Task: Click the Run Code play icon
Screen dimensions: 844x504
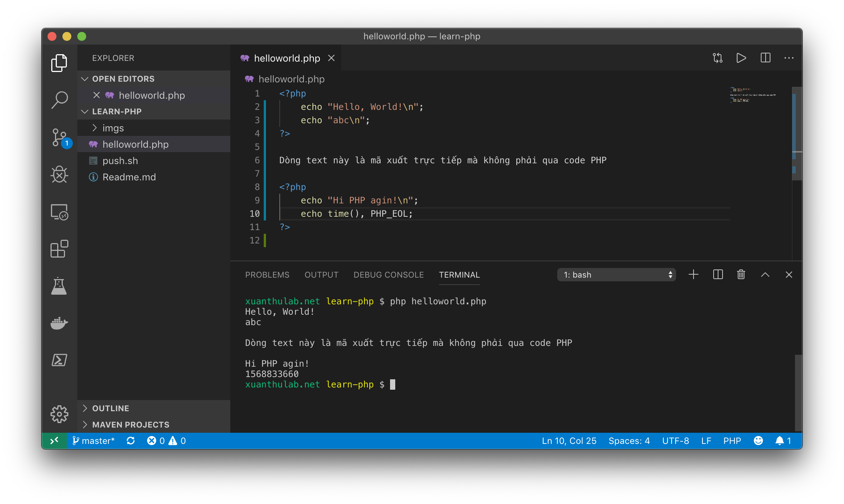Action: click(741, 58)
